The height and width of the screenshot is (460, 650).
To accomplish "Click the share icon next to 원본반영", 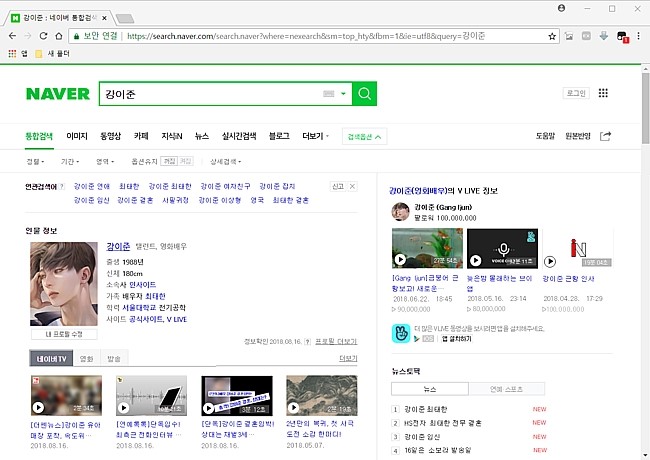I will 605,136.
